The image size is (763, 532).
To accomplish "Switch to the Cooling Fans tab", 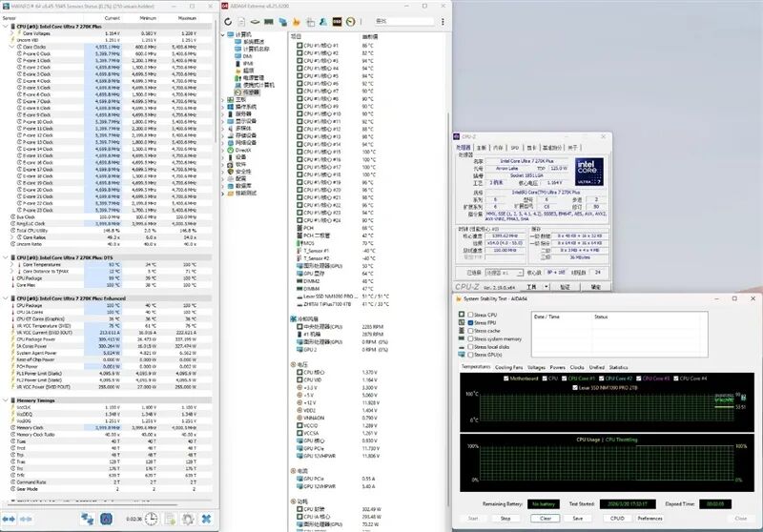I will [x=508, y=366].
